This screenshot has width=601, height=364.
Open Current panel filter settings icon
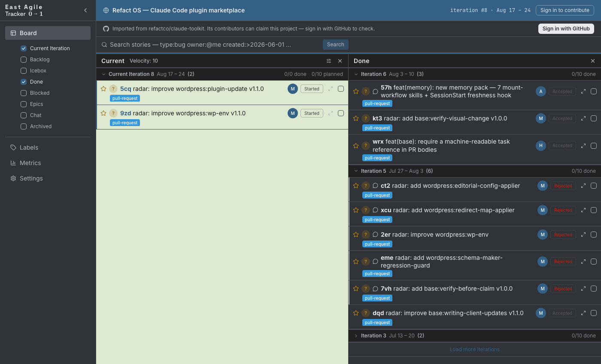pyautogui.click(x=329, y=61)
